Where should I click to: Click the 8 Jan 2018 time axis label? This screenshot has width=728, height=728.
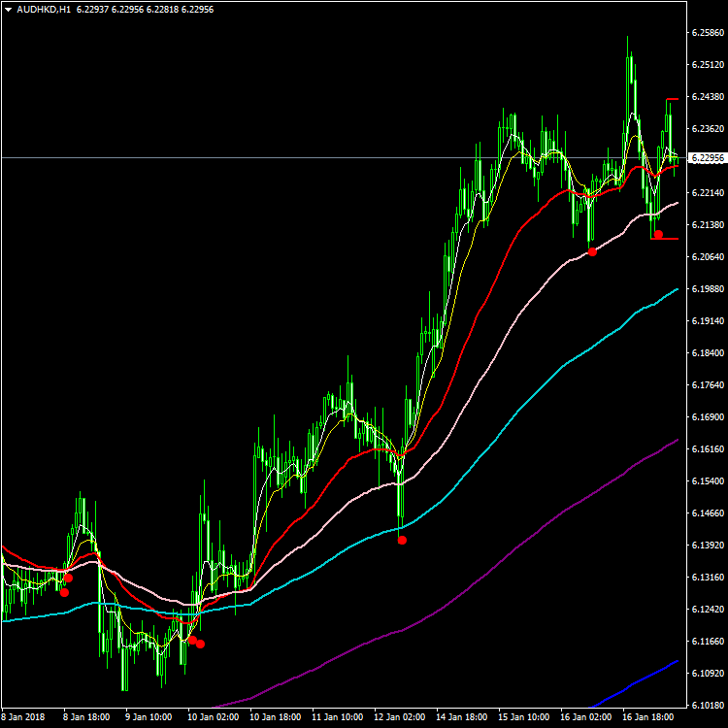[23, 717]
